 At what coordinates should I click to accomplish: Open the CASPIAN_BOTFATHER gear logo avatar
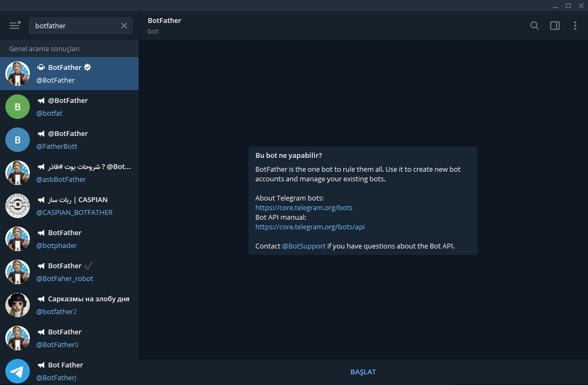point(18,206)
